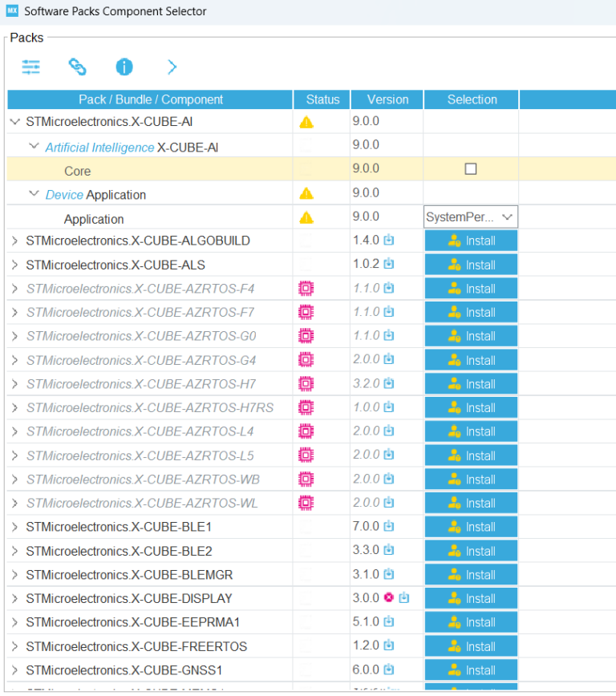
Task: Click the Device link in Device Application
Action: point(64,195)
